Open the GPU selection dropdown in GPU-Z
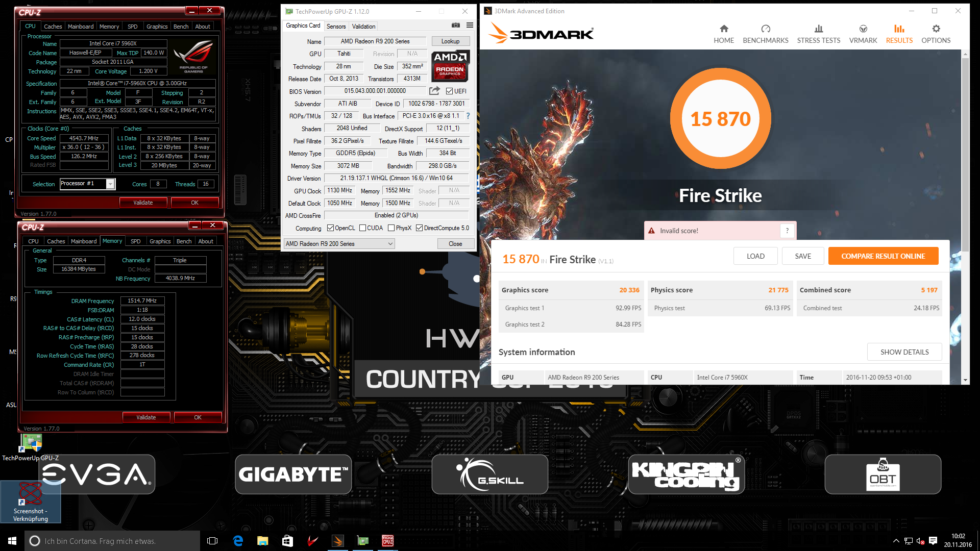Screen dimensions: 980x551 pyautogui.click(x=339, y=244)
